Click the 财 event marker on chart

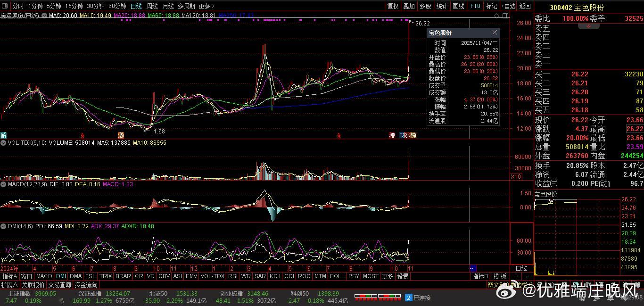click(402, 135)
